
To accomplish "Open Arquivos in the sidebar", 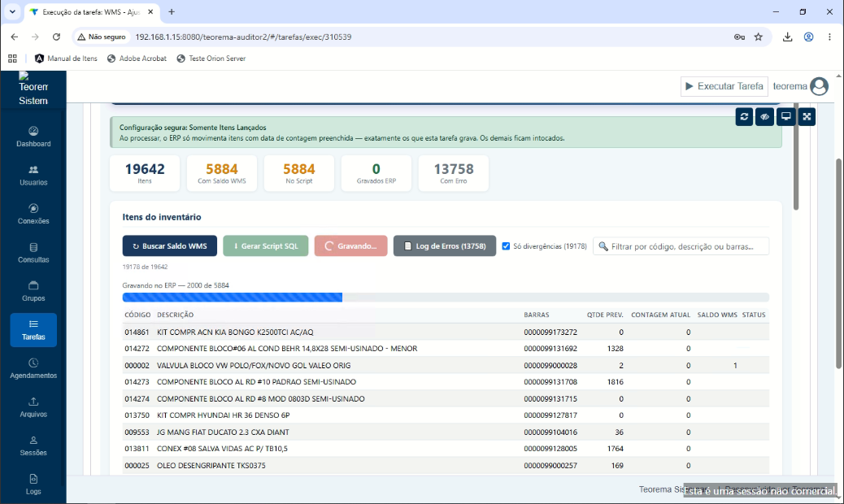I will (x=33, y=407).
